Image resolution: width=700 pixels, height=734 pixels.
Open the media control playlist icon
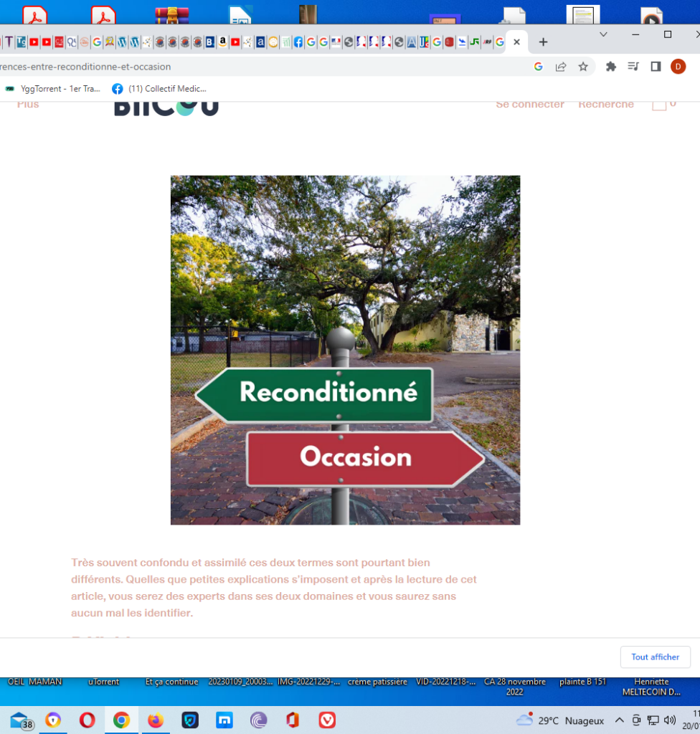coord(633,67)
